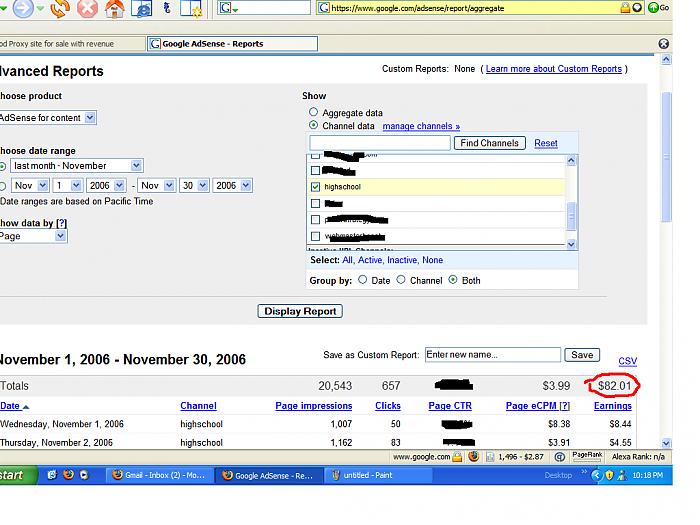Group by Channel radio button

(x=401, y=279)
